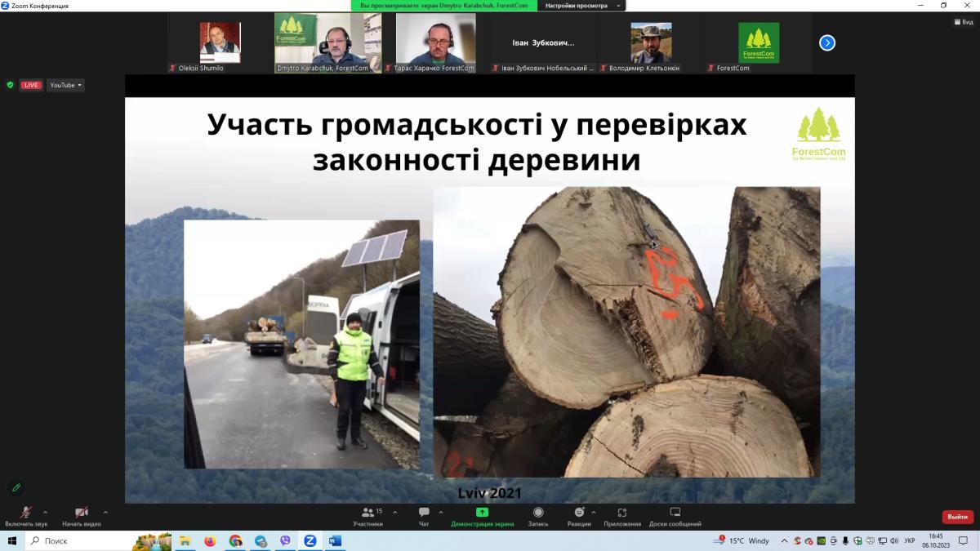Show next participants with blue arrow

[827, 42]
